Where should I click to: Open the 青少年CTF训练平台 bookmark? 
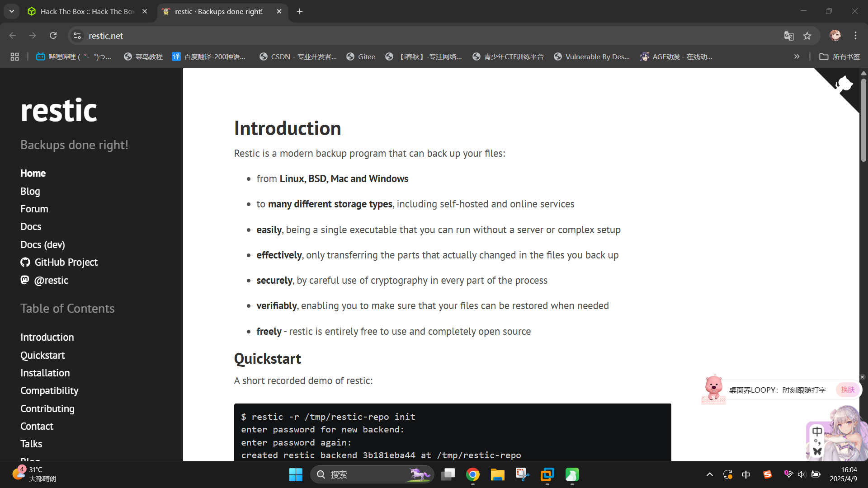508,56
